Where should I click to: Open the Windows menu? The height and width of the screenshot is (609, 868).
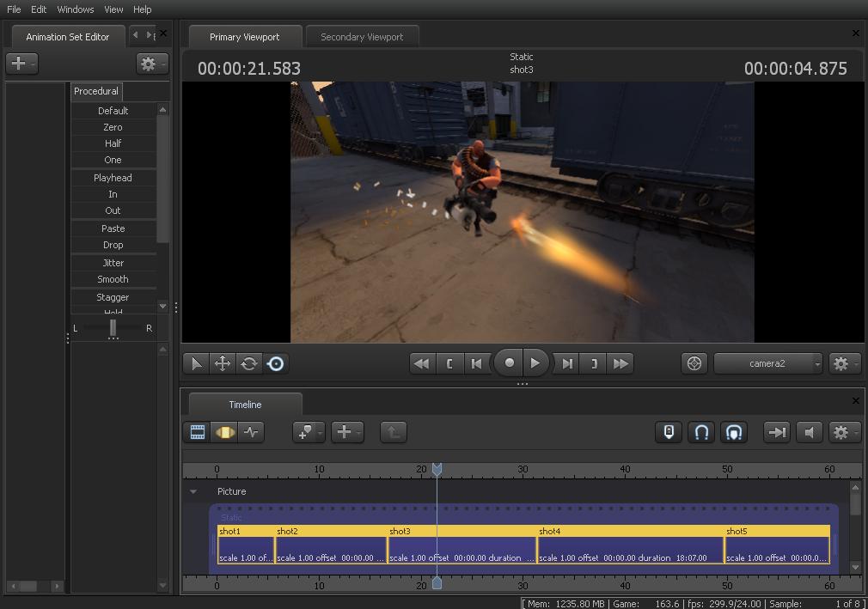coord(76,9)
